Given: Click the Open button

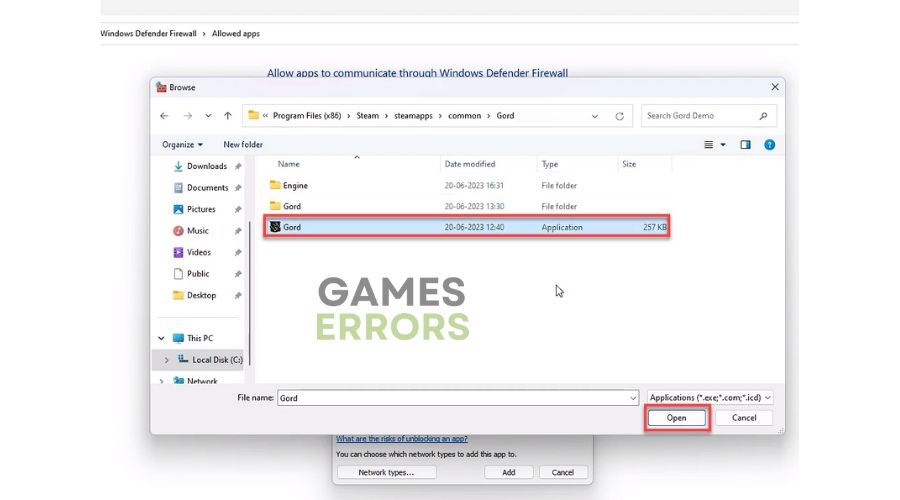Looking at the screenshot, I should coord(677,418).
